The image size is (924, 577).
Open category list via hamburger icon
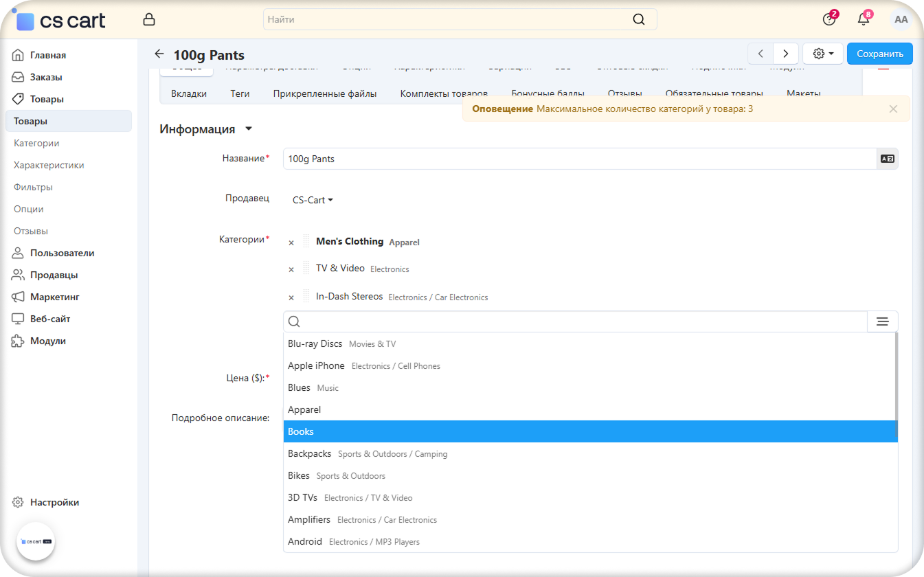coord(883,321)
